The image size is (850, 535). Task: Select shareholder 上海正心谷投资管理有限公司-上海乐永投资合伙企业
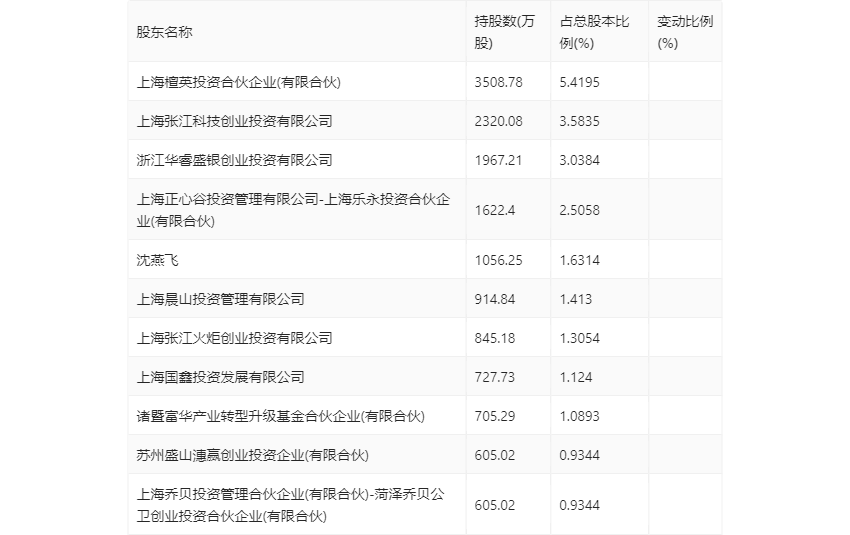(x=293, y=210)
